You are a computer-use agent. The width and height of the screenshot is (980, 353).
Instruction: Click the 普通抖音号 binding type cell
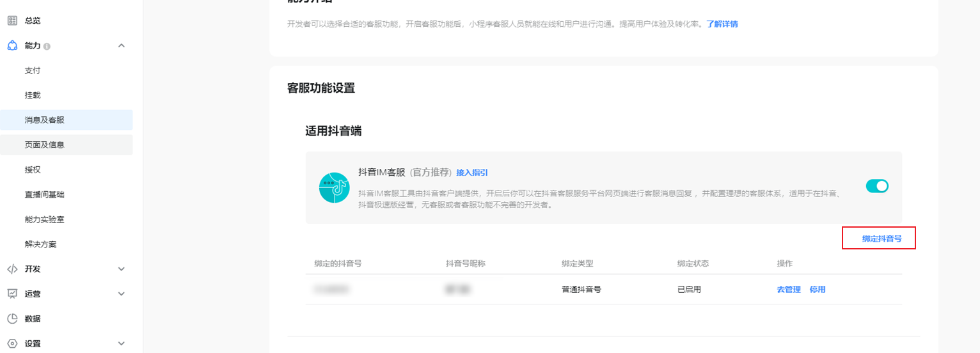581,289
